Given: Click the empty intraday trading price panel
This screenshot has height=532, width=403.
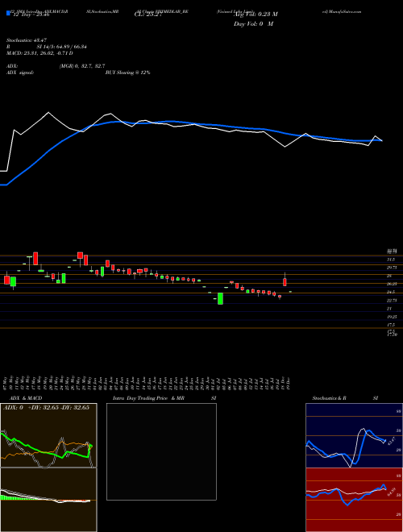Looking at the screenshot, I should point(161,451).
